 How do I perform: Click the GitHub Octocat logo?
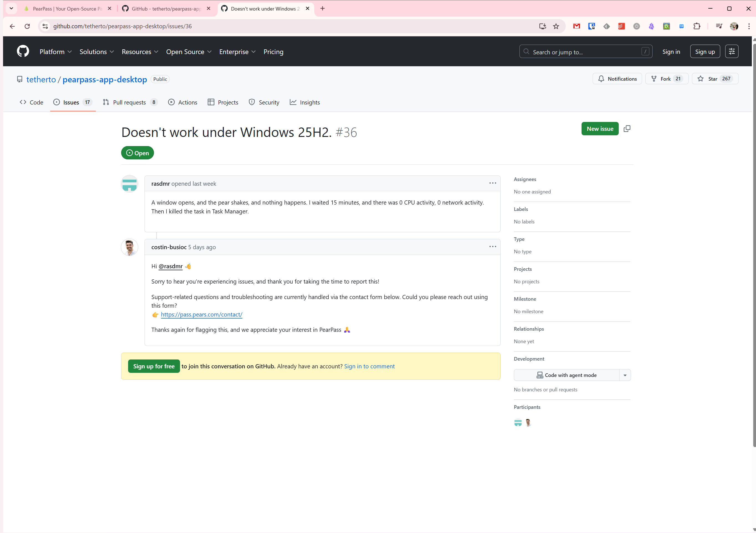click(x=23, y=52)
